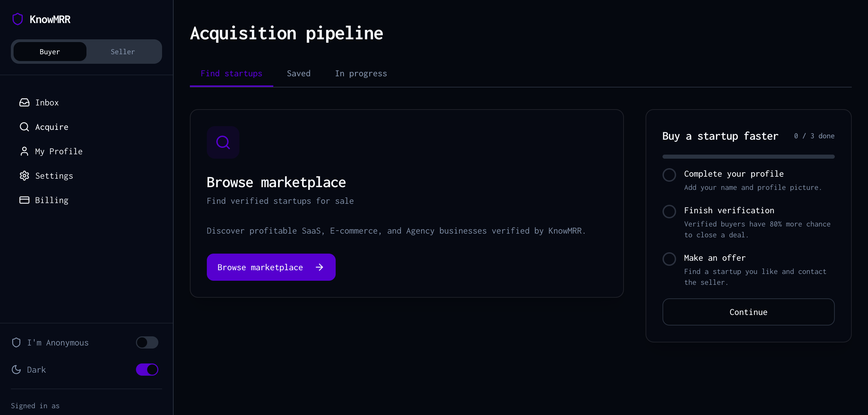Check the Make an offer circle

point(669,259)
